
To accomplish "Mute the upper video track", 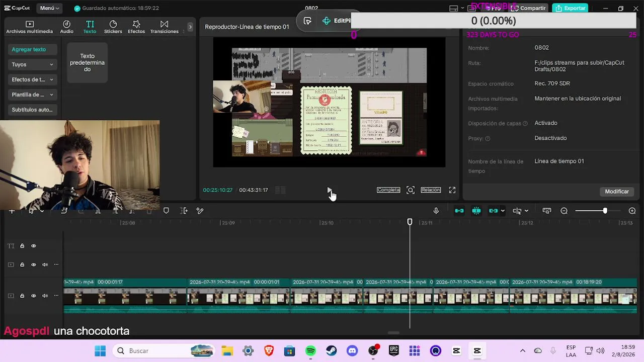I will 45,264.
